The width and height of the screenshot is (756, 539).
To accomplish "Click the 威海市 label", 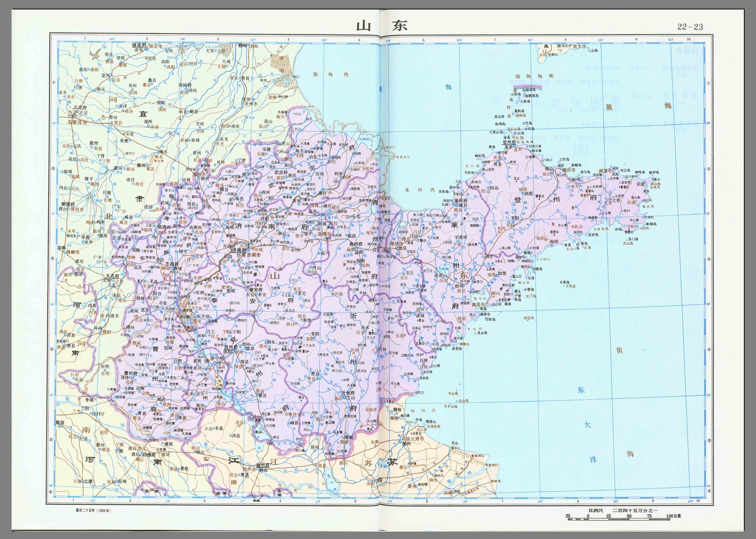I will [x=605, y=171].
